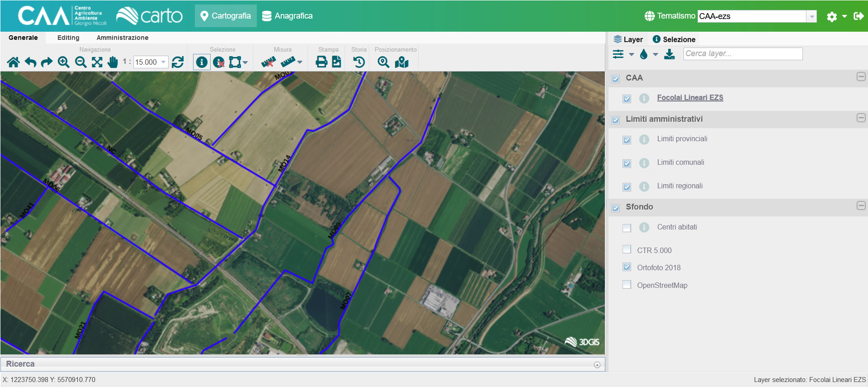Uncheck Limiti regionali layer

tap(627, 187)
